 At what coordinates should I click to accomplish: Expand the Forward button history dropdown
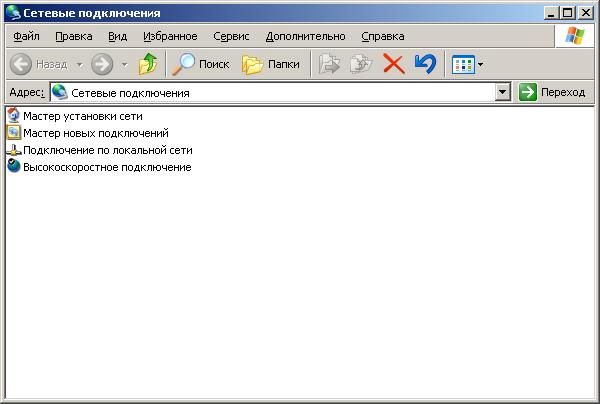(x=124, y=64)
